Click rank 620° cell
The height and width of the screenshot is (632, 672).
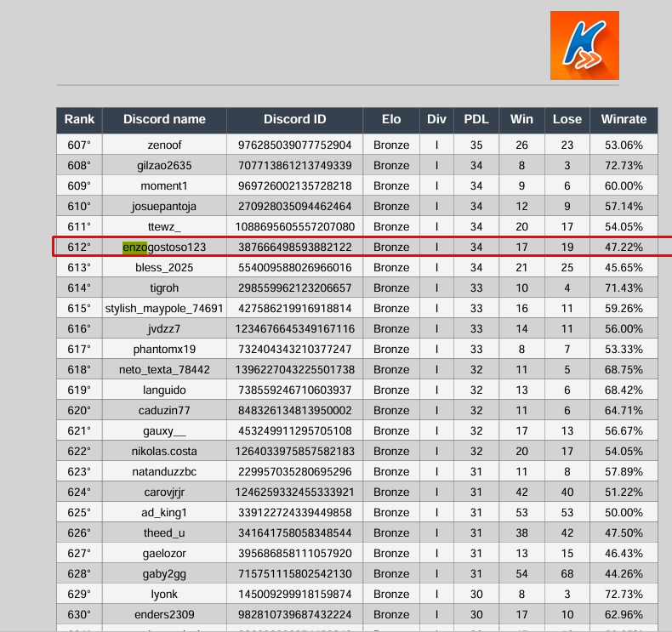(79, 411)
